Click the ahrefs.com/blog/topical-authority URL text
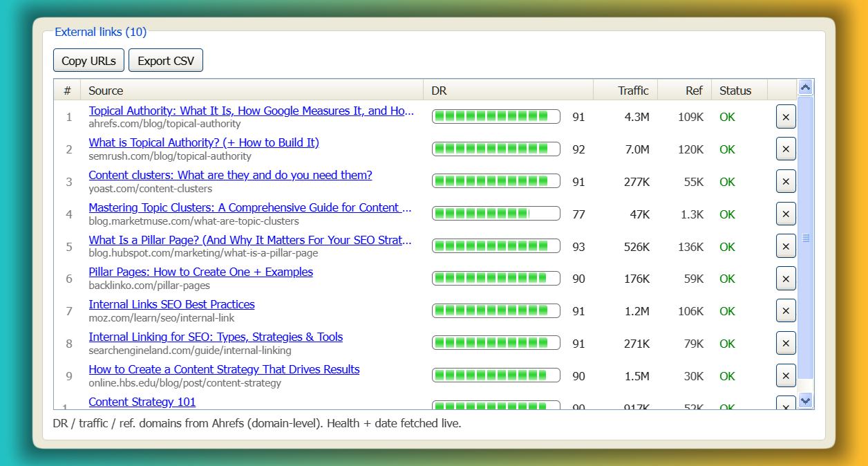The width and height of the screenshot is (868, 466). [x=164, y=124]
